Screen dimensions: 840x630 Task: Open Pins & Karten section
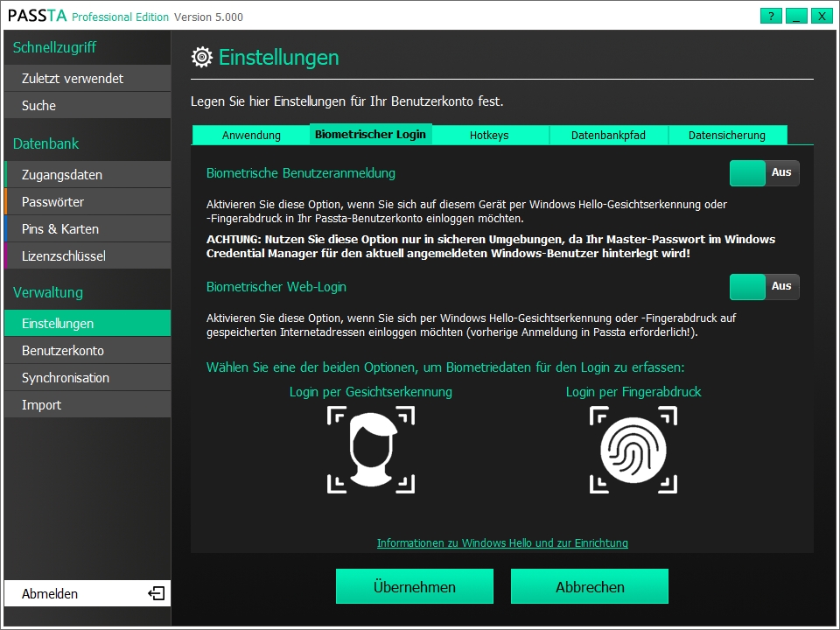[x=87, y=228]
